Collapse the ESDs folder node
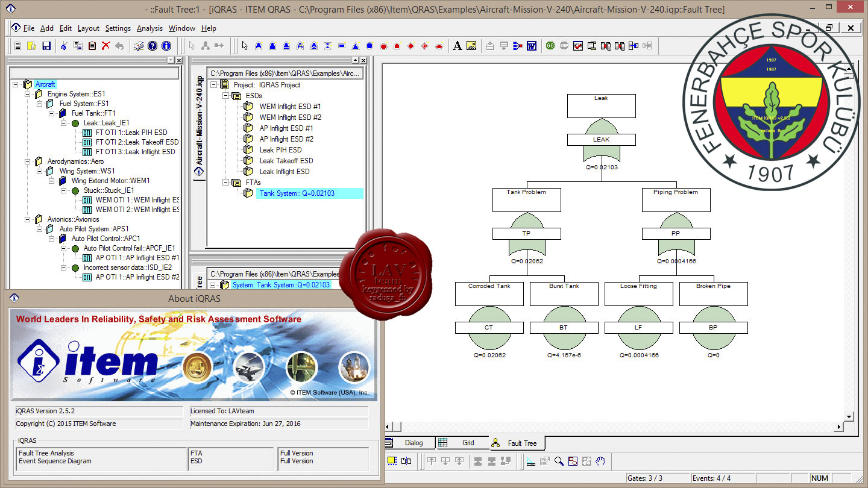This screenshot has width=868, height=488. tap(226, 95)
